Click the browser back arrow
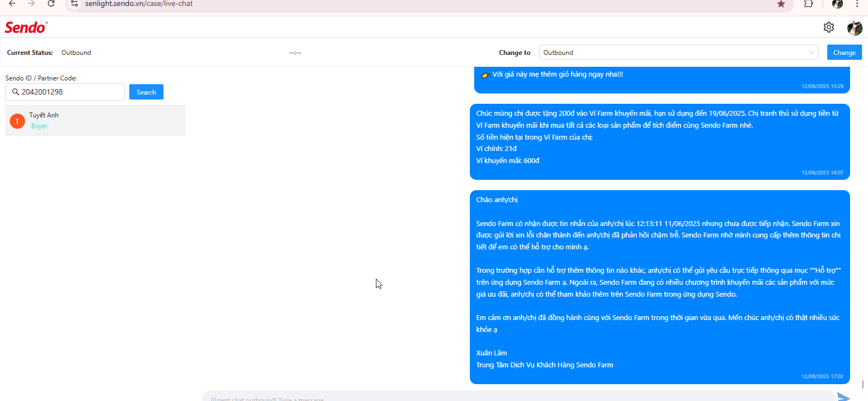 click(x=12, y=4)
